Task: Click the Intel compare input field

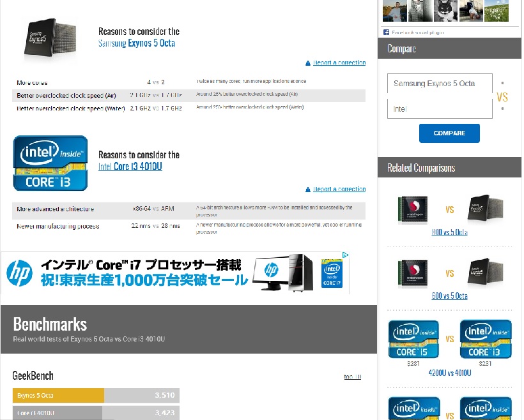Action: tap(440, 109)
